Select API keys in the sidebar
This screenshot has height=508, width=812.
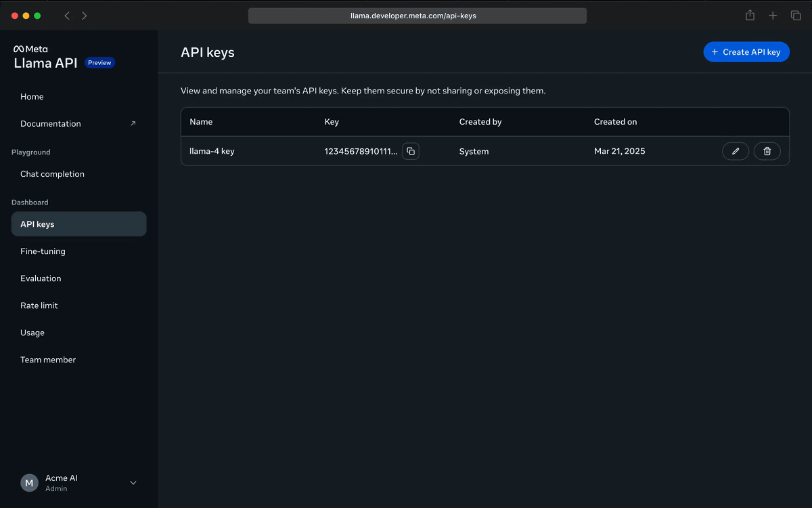coord(79,224)
